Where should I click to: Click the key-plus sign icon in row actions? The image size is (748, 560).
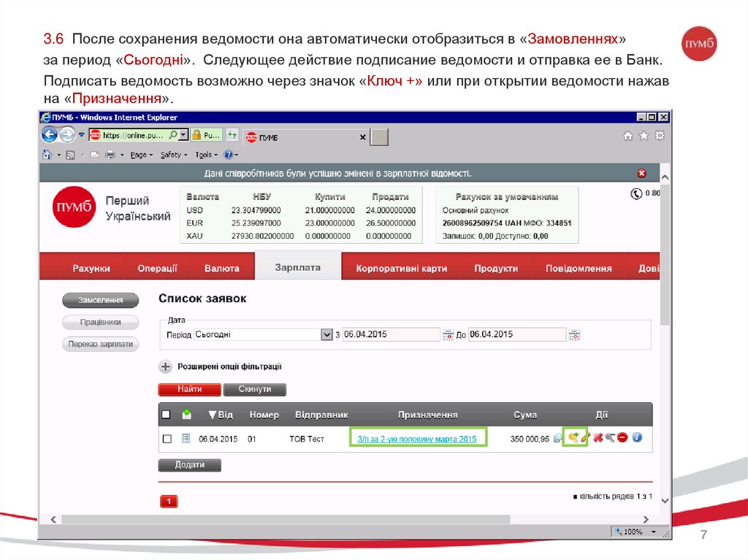click(x=573, y=437)
